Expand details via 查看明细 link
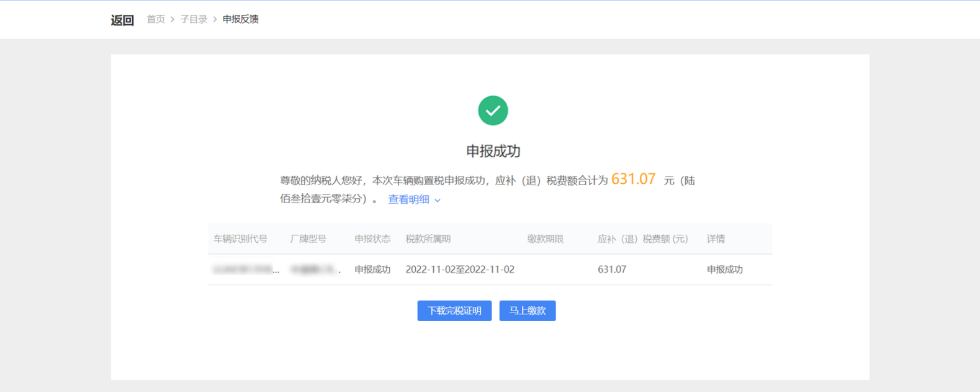Viewport: 980px width, 392px height. pyautogui.click(x=408, y=199)
